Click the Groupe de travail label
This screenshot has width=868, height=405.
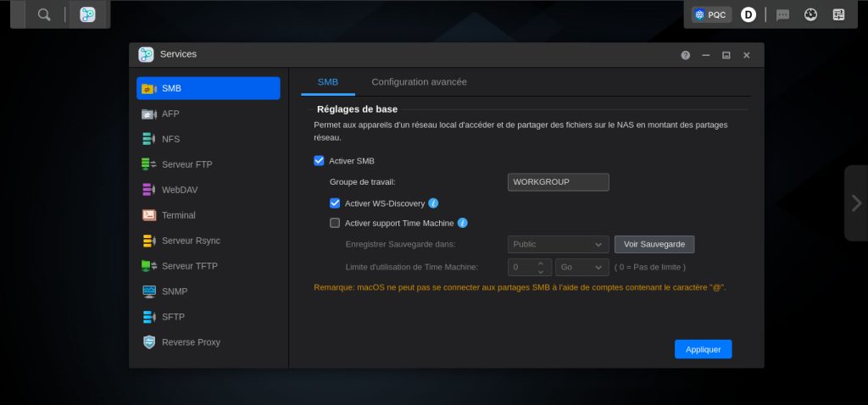tap(363, 182)
